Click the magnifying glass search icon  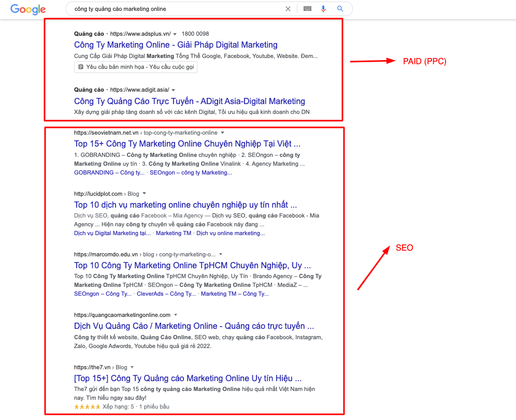click(340, 9)
